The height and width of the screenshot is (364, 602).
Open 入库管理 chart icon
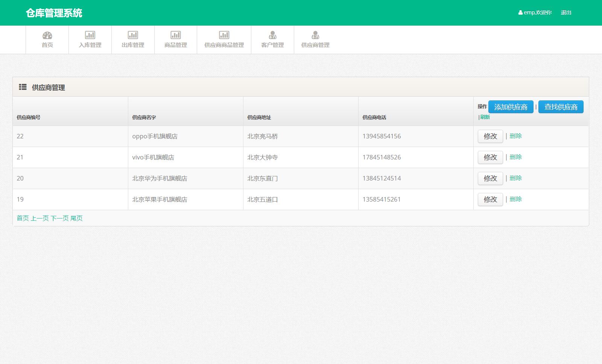[90, 35]
